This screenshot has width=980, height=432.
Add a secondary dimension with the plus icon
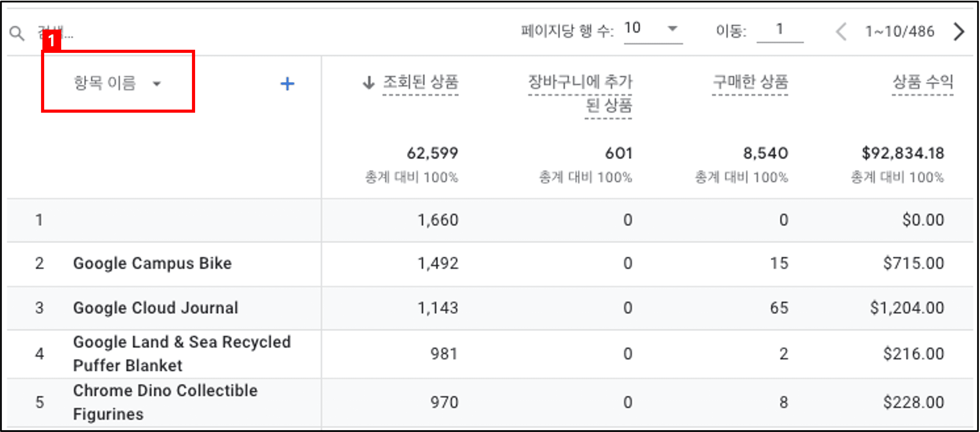point(287,84)
